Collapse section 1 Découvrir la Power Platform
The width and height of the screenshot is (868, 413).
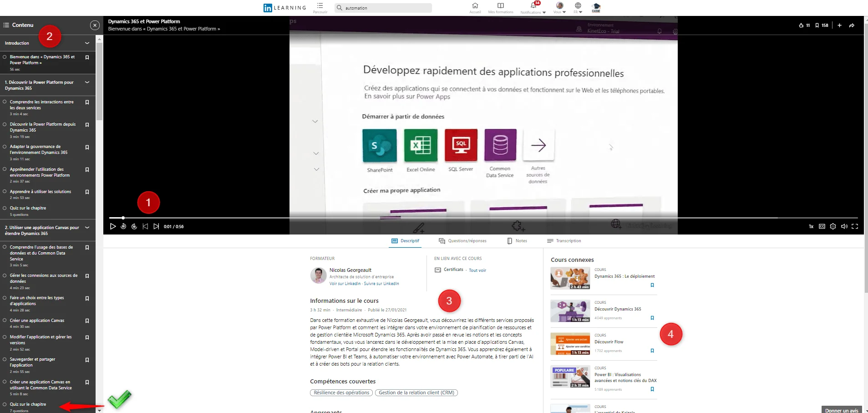[x=87, y=82]
